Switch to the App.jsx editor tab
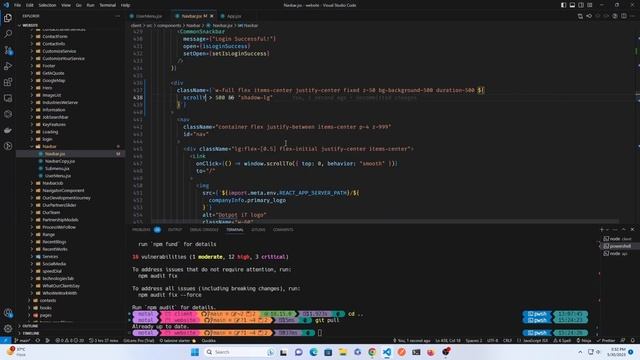The width and height of the screenshot is (640, 360). coord(233,16)
